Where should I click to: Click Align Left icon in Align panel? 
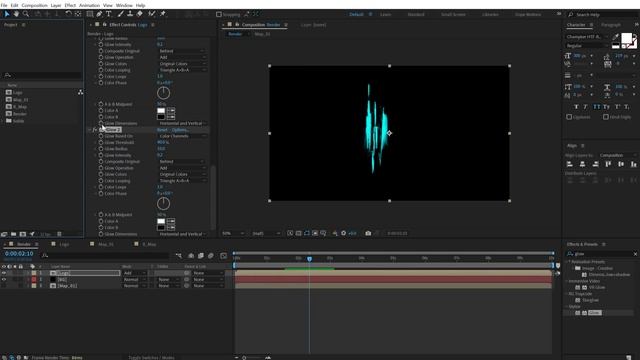(x=570, y=164)
